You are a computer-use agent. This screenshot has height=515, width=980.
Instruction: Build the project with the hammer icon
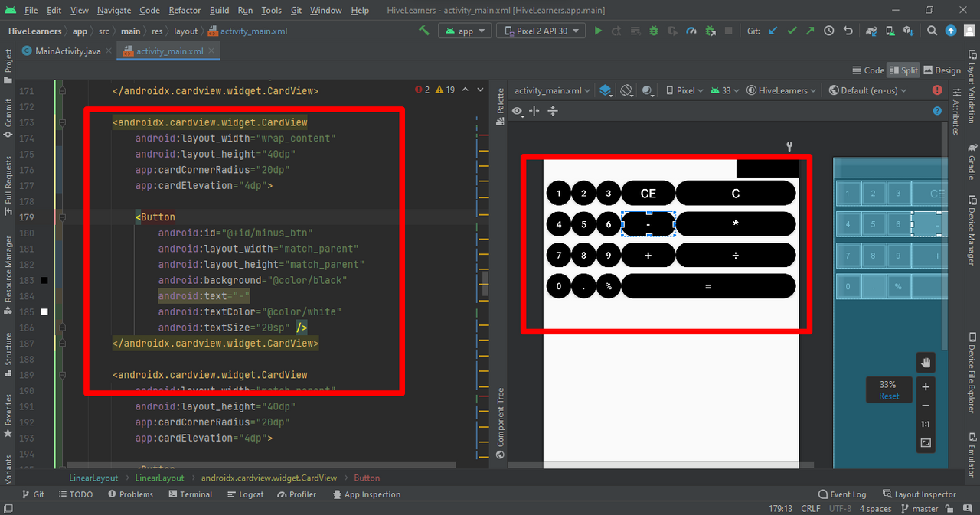pyautogui.click(x=423, y=31)
